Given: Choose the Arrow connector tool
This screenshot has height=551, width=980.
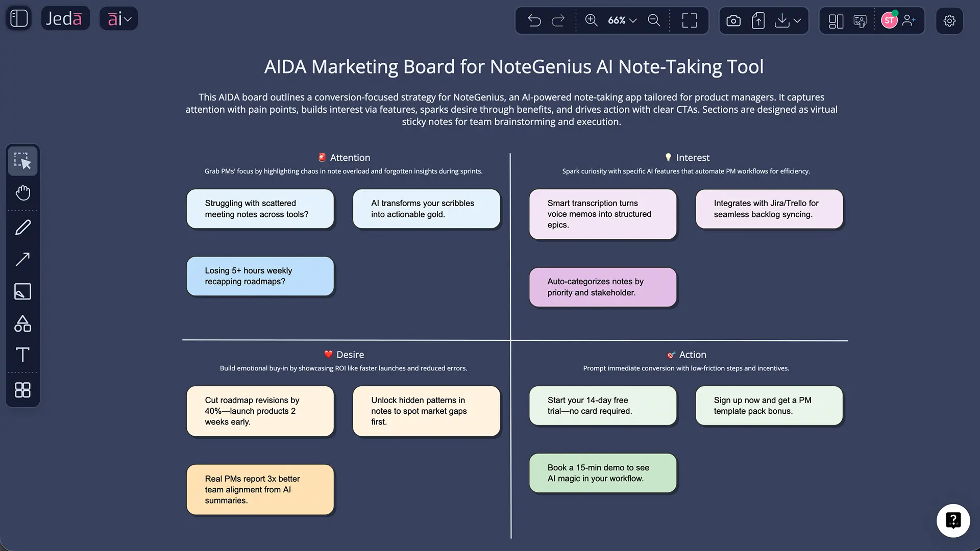Looking at the screenshot, I should (x=22, y=260).
